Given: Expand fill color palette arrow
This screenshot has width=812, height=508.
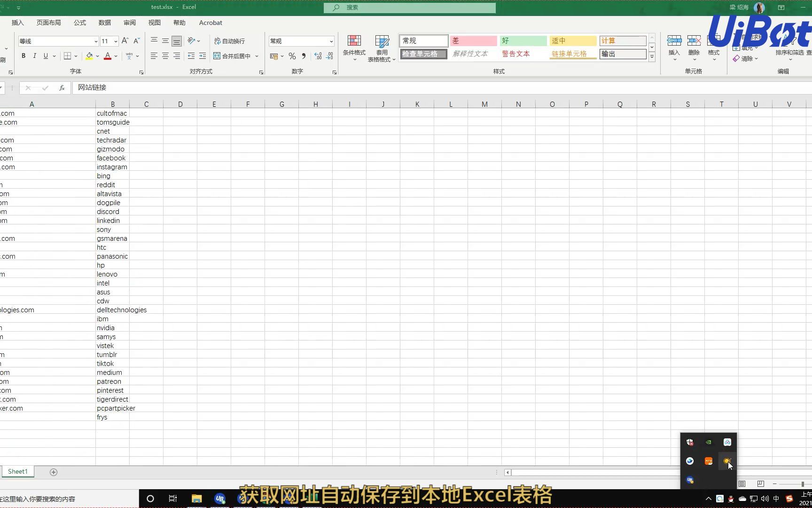Looking at the screenshot, I should pyautogui.click(x=98, y=56).
